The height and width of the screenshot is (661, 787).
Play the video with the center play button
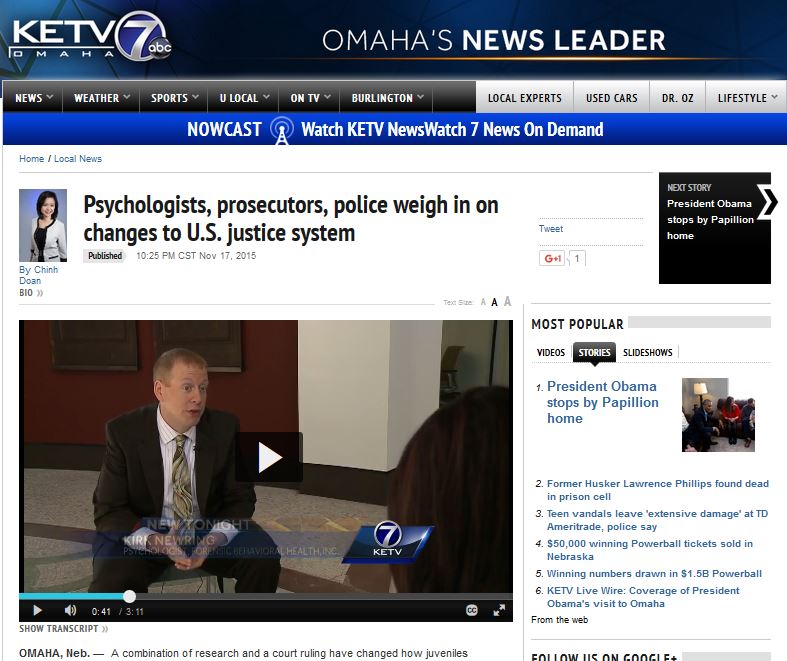[x=270, y=457]
